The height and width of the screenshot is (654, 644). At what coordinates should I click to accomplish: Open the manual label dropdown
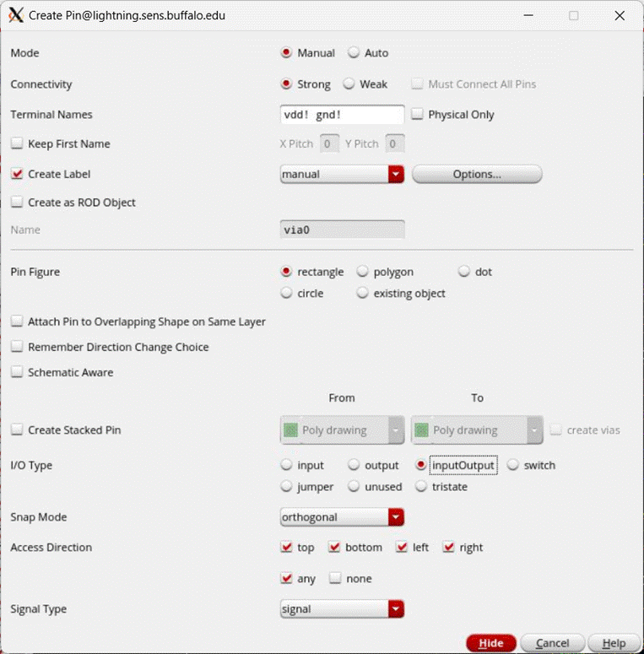tap(396, 175)
